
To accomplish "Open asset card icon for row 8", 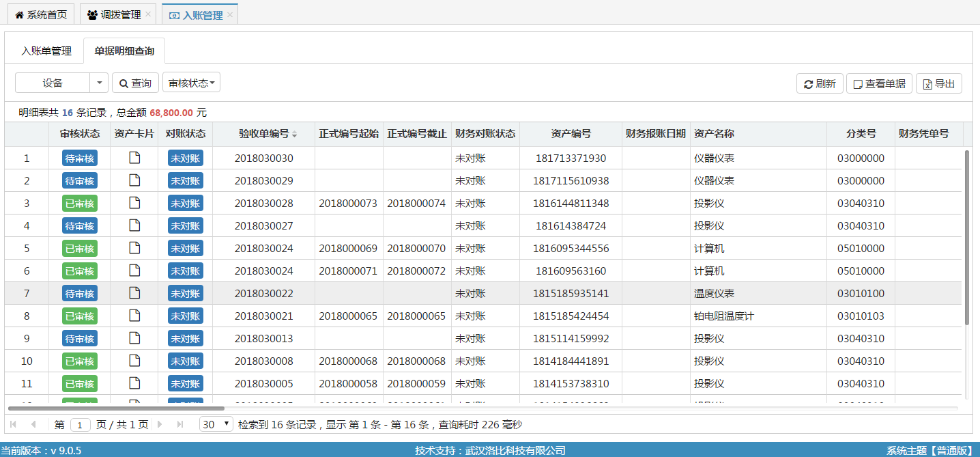I will coord(134,316).
